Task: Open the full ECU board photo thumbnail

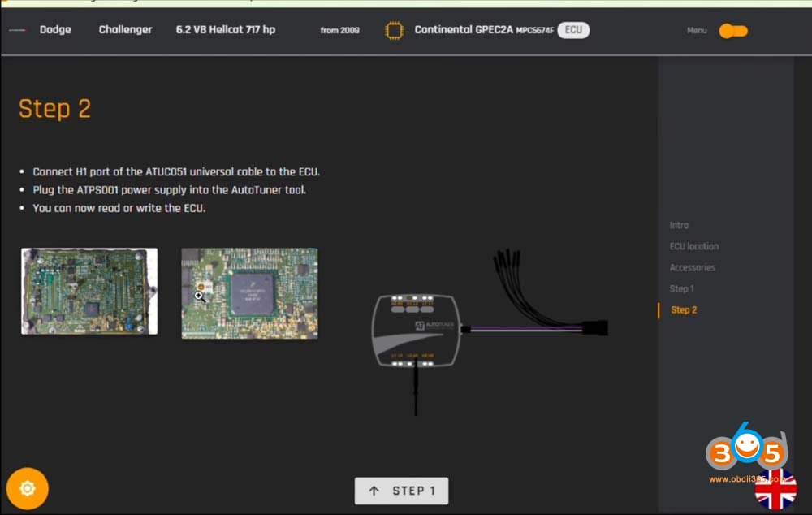Action: pos(89,291)
